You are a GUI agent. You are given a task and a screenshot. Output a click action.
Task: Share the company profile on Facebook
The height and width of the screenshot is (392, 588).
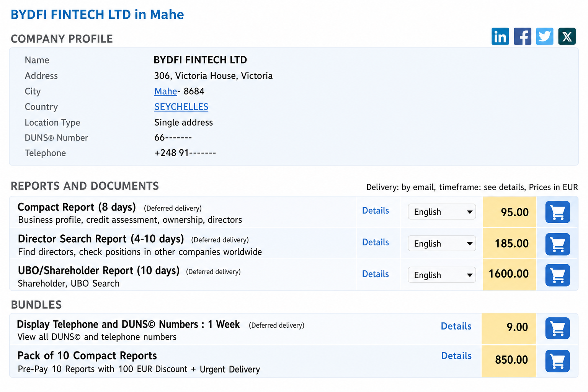coord(522,36)
